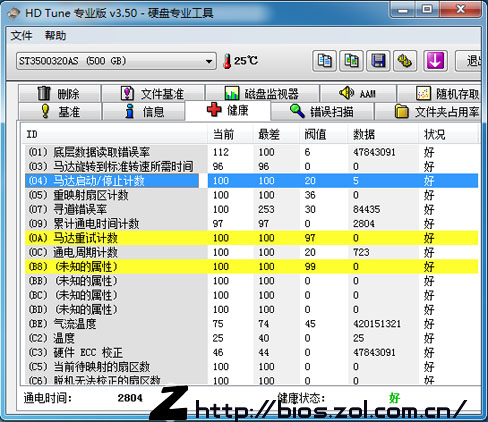Viewport: 488px width, 422px height.
Task: Switch to the 信息 tab
Action: 143,111
